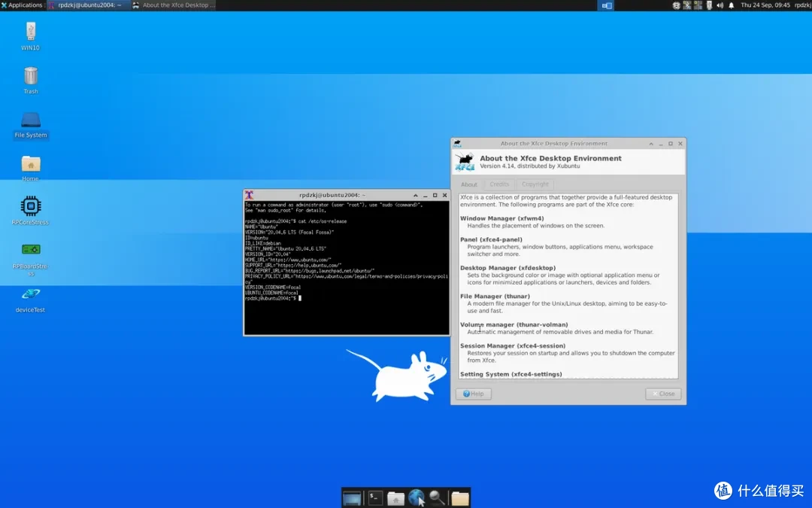Switch to the About tab

(x=468, y=184)
